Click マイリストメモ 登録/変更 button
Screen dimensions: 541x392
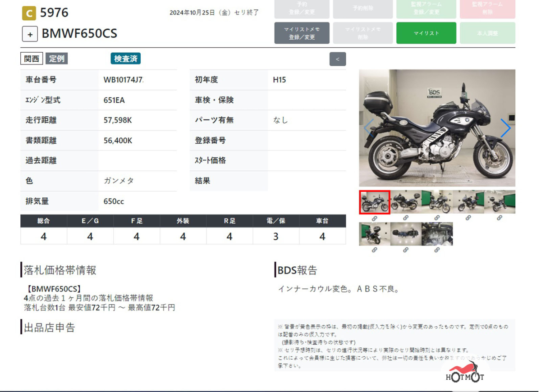(302, 33)
